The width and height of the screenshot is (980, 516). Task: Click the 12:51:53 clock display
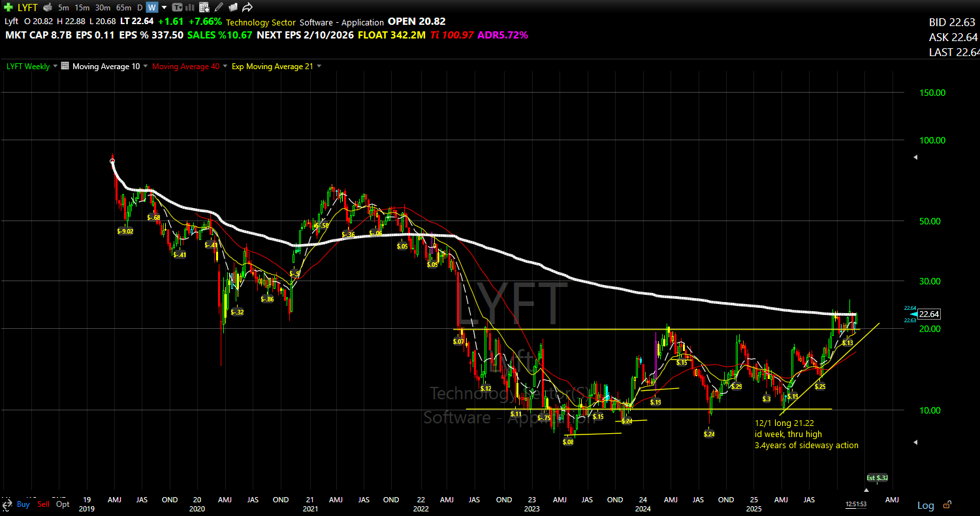pyautogui.click(x=855, y=504)
